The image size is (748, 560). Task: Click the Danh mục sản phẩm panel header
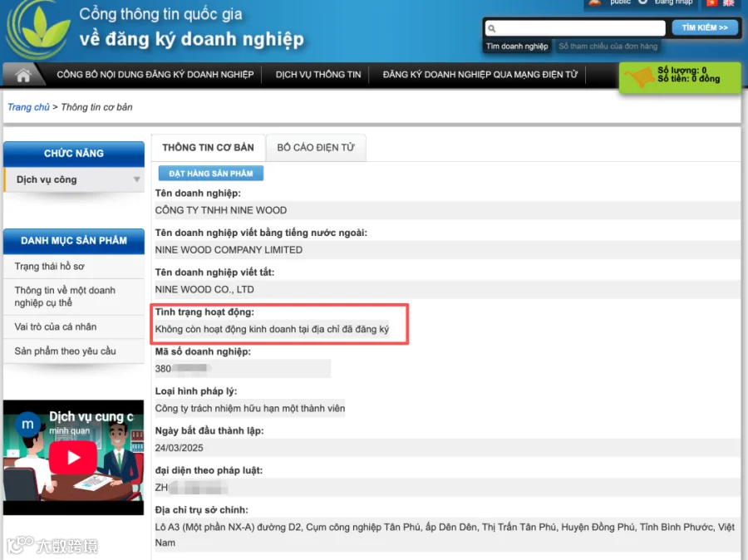point(74,241)
